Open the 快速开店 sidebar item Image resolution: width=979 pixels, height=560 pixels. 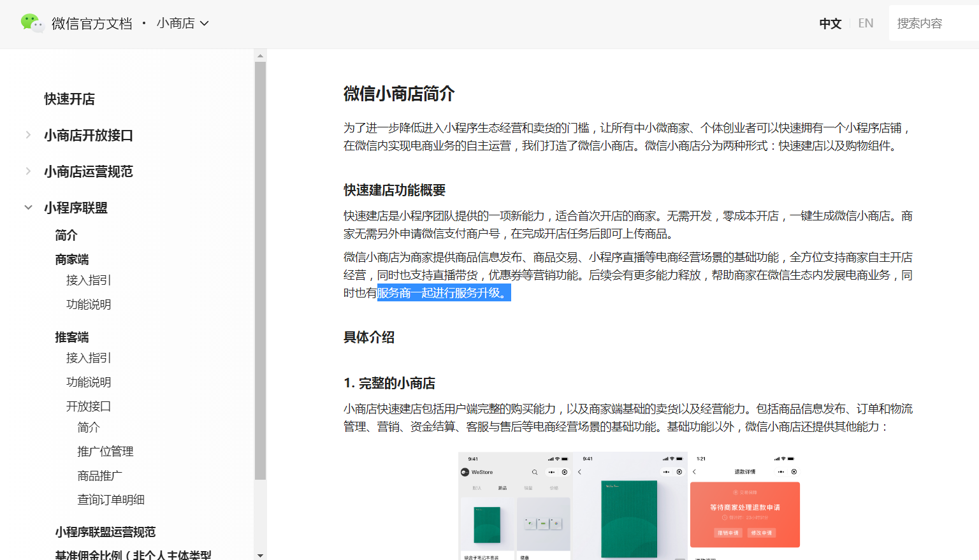click(x=69, y=99)
